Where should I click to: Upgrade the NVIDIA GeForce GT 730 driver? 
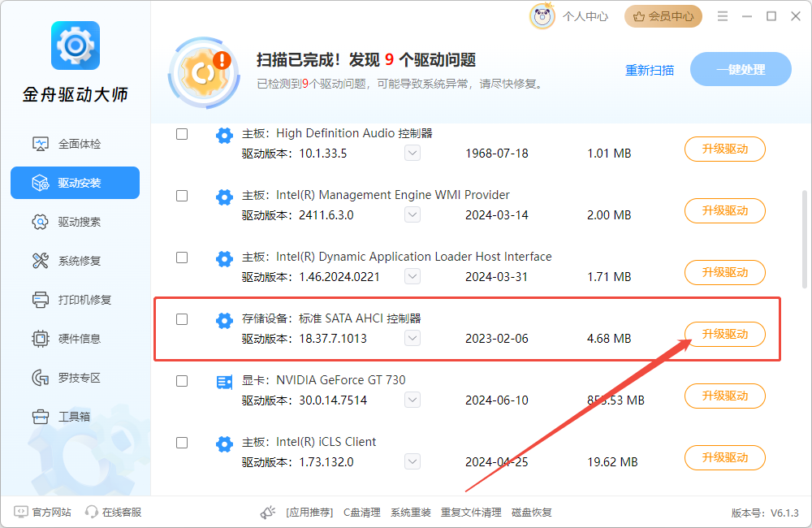725,396
